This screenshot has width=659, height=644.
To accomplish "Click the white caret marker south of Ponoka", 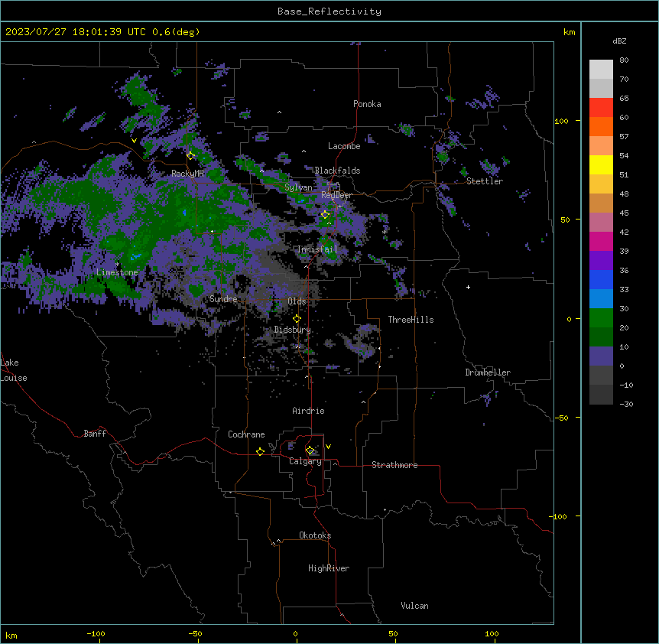I will (280, 112).
